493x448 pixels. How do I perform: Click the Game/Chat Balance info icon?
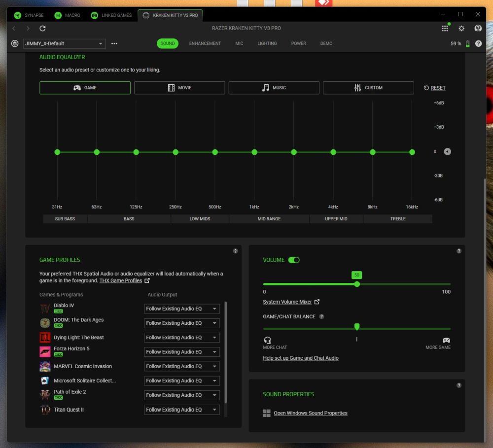coord(321,316)
